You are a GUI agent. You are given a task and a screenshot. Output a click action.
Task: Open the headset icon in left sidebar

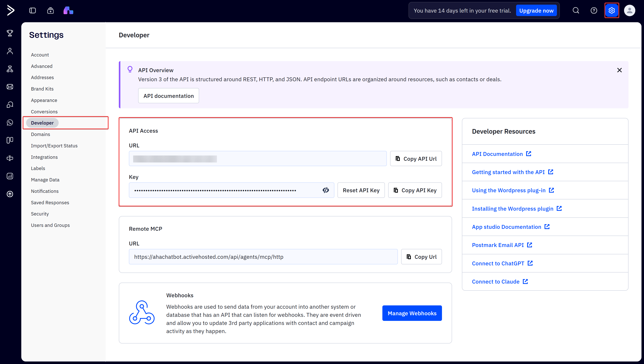(10, 104)
